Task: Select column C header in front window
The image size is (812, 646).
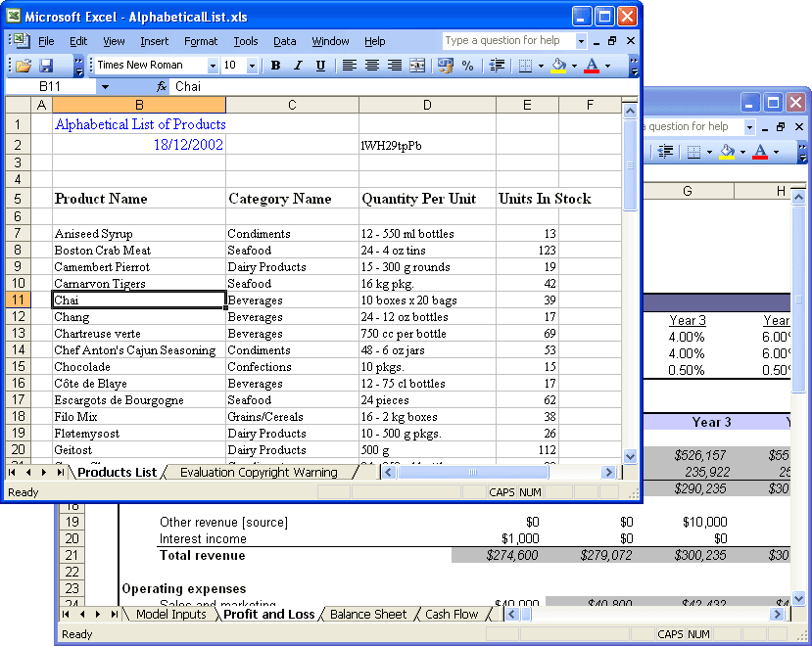Action: coord(292,105)
